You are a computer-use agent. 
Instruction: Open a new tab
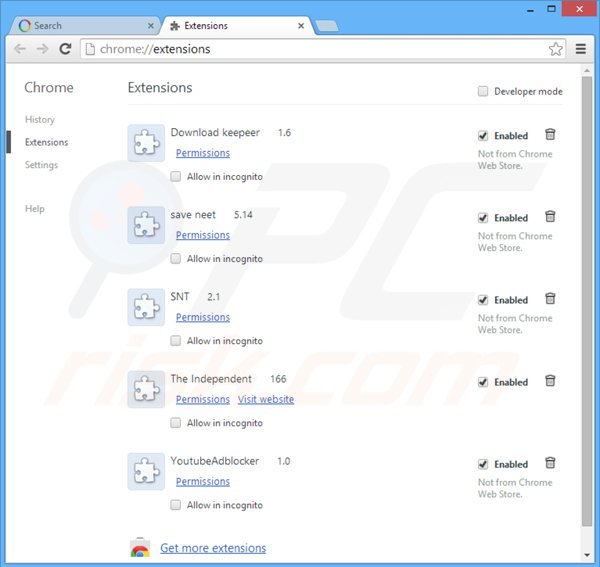(327, 26)
